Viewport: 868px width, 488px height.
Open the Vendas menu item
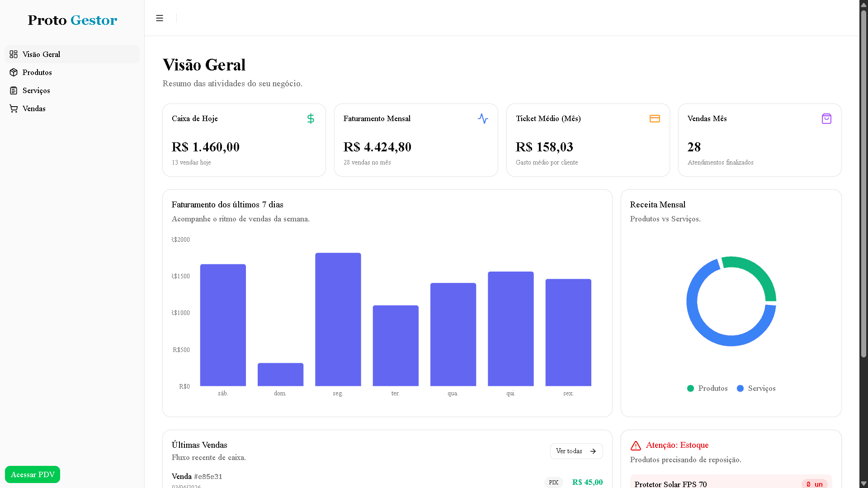click(34, 108)
